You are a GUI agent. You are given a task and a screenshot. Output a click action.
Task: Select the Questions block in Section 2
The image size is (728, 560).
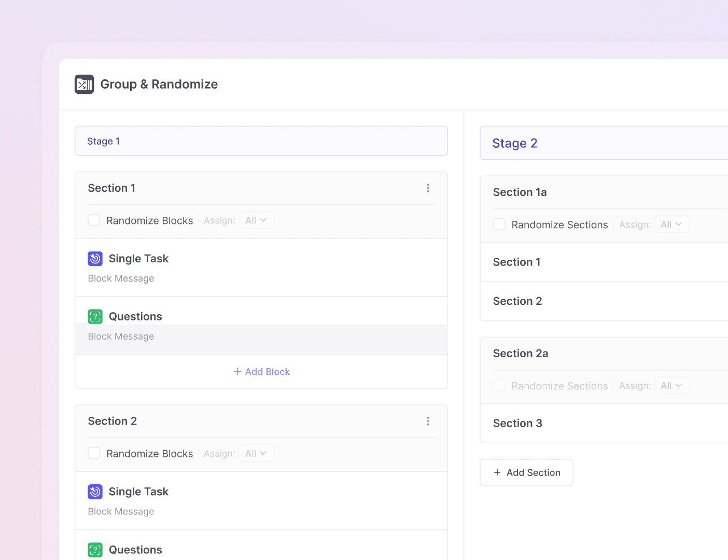click(x=261, y=545)
